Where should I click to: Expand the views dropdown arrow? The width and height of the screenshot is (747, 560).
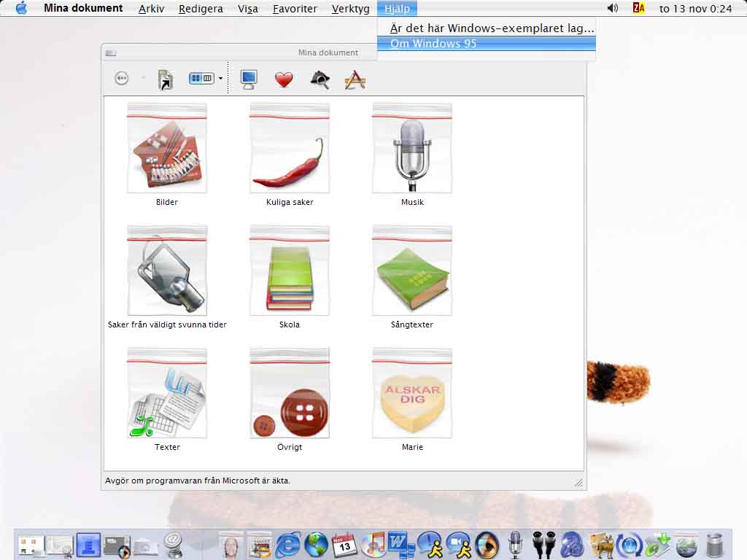pos(220,79)
